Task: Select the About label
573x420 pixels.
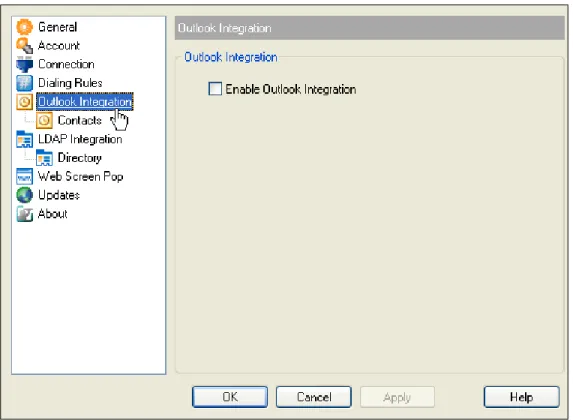Action: click(x=53, y=214)
